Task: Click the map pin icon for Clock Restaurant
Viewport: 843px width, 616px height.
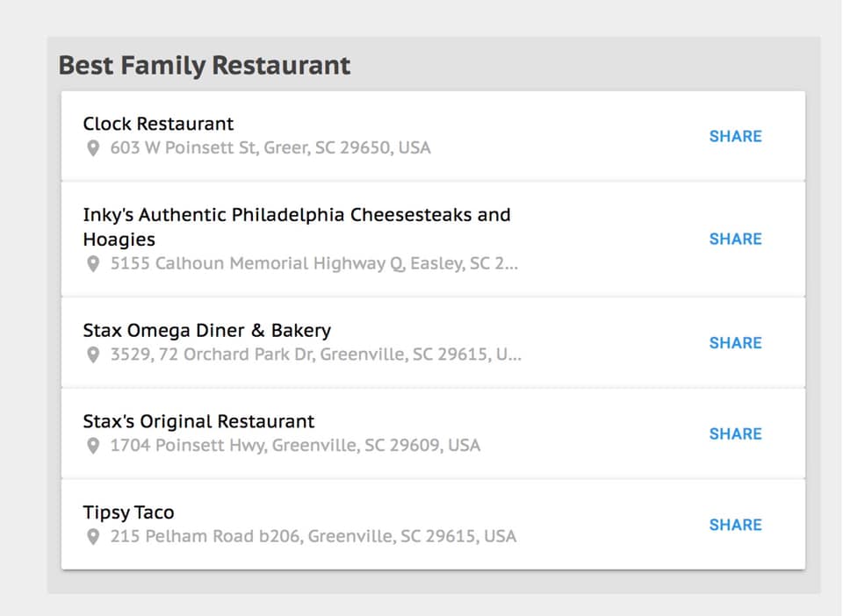Action: pyautogui.click(x=93, y=148)
